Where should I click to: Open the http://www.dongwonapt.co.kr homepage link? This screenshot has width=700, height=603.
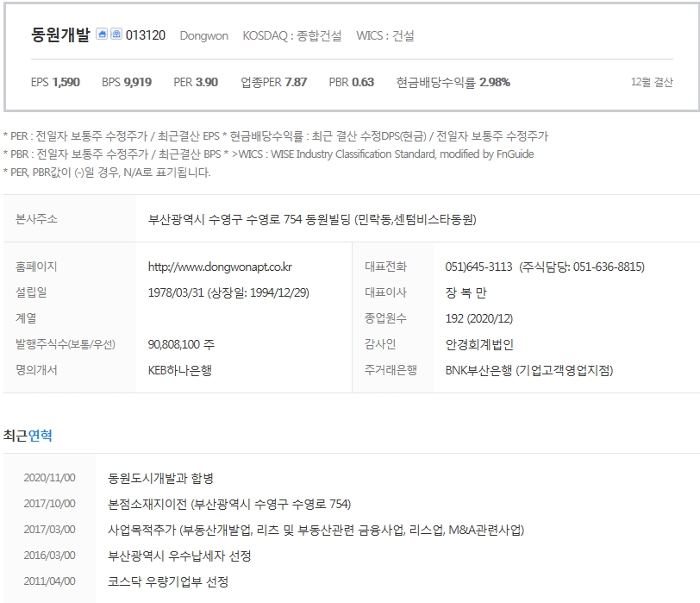[220, 267]
